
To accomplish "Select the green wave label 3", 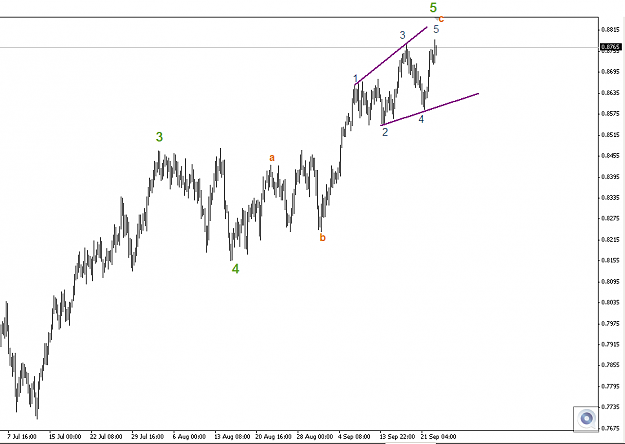I will 159,137.
